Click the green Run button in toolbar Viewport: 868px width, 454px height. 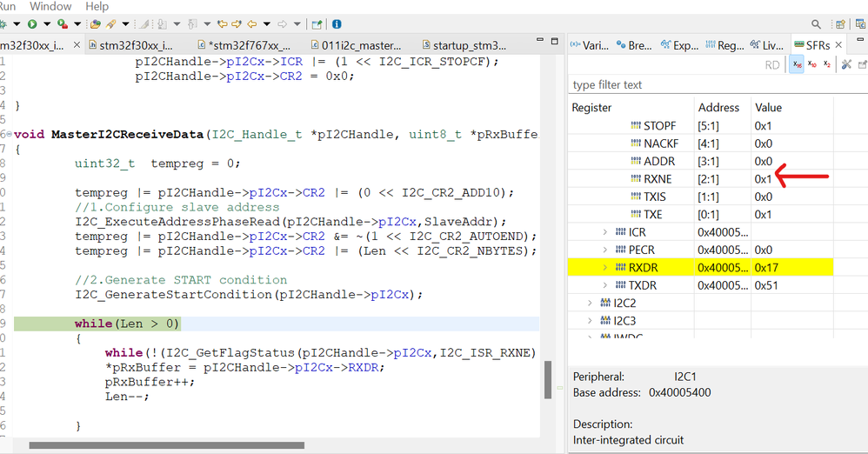click(x=32, y=23)
